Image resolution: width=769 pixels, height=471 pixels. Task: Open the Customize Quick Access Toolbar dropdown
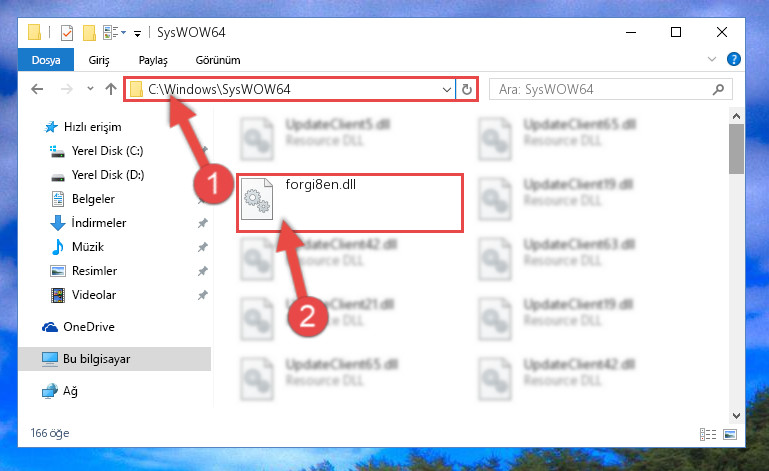coord(138,33)
